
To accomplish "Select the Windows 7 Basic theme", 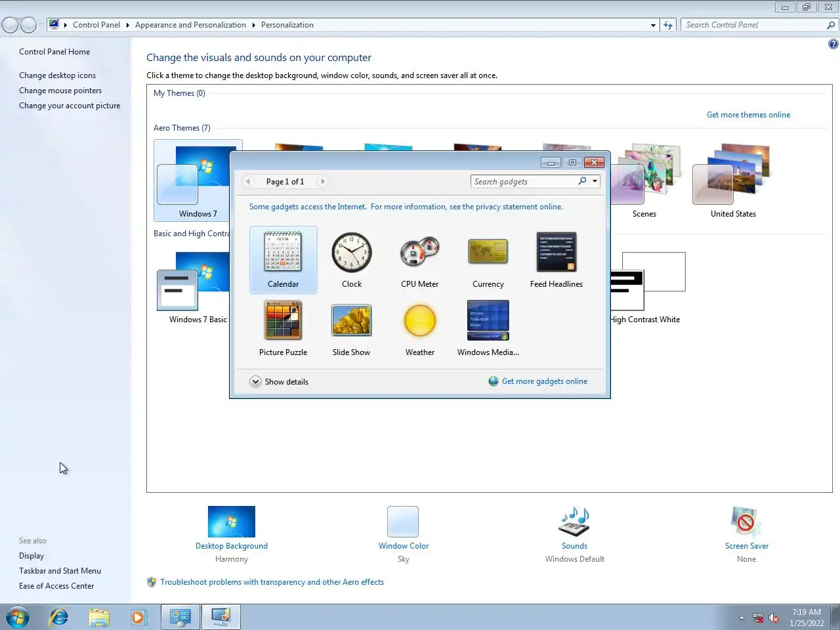I will tap(198, 287).
